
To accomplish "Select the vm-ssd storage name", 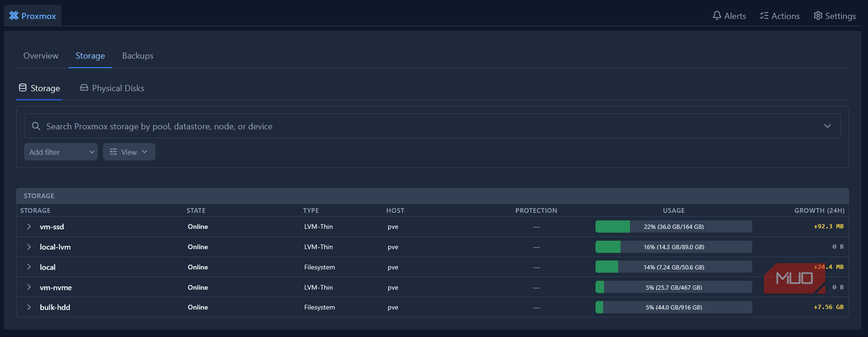I will 52,226.
